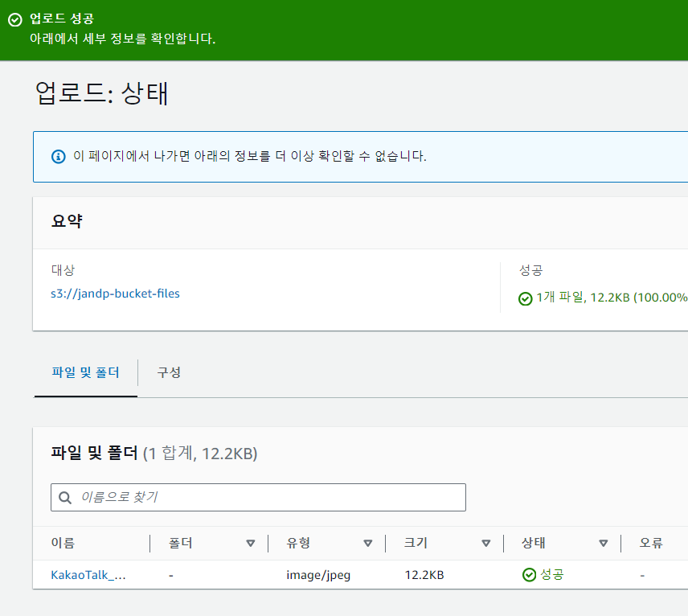Click the page-leave warning text in the info box
This screenshot has height=616, width=688.
coord(250,156)
